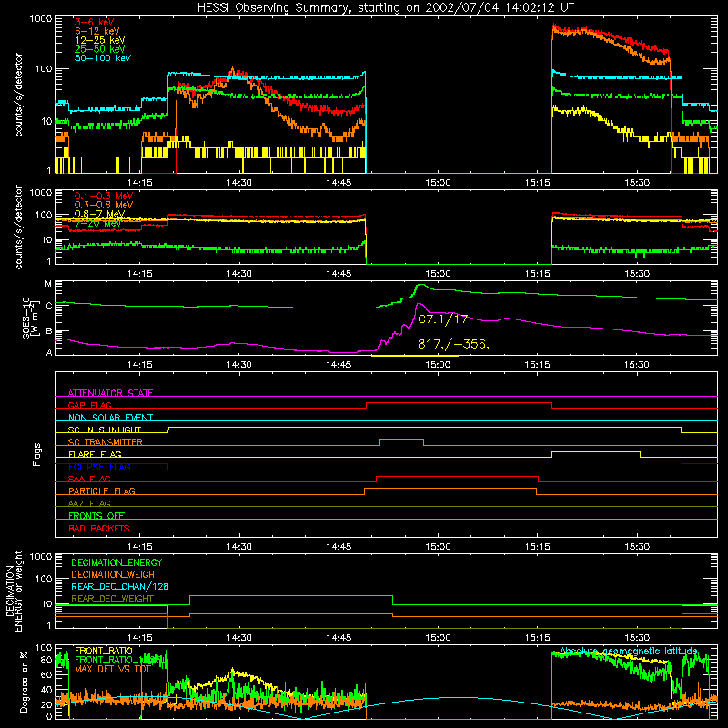The height and width of the screenshot is (728, 728).
Task: Click the yellow flare interval bar below GOES plot
Action: tap(415, 356)
